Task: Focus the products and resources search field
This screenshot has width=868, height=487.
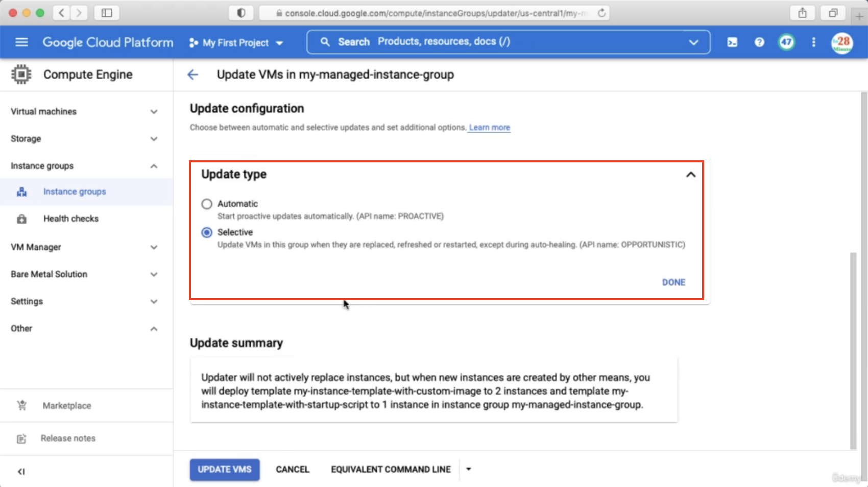Action: pos(508,42)
